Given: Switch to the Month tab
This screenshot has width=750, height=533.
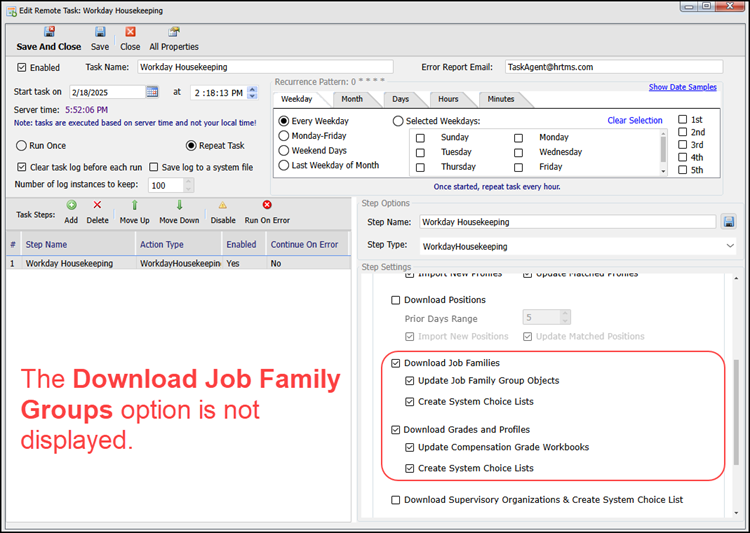Looking at the screenshot, I should pos(352,99).
